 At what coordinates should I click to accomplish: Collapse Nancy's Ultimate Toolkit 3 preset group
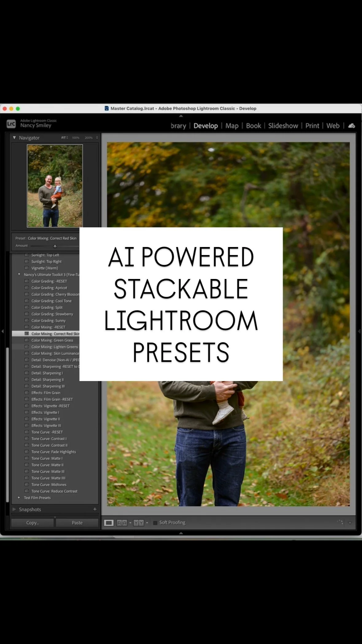click(19, 274)
